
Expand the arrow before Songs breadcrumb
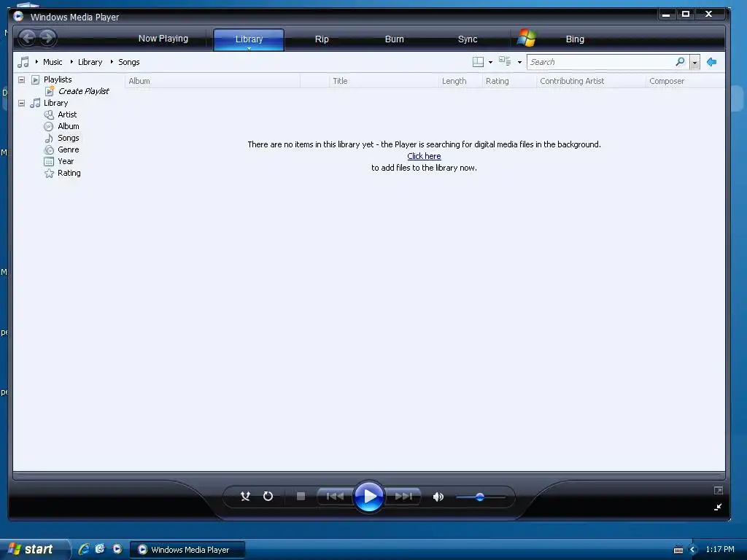(112, 62)
